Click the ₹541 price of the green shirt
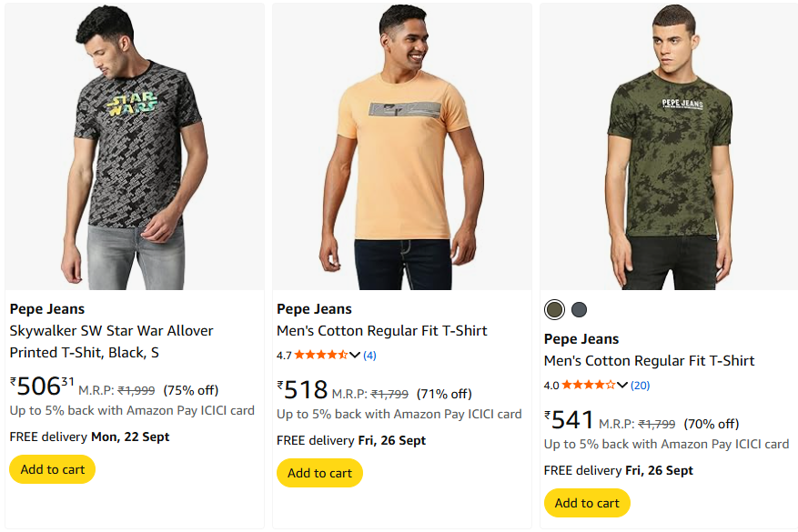 pyautogui.click(x=570, y=420)
